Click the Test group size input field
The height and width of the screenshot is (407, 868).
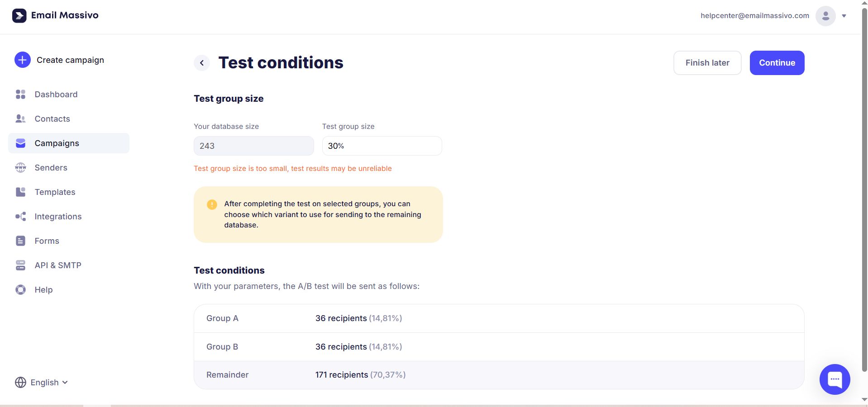pos(382,146)
